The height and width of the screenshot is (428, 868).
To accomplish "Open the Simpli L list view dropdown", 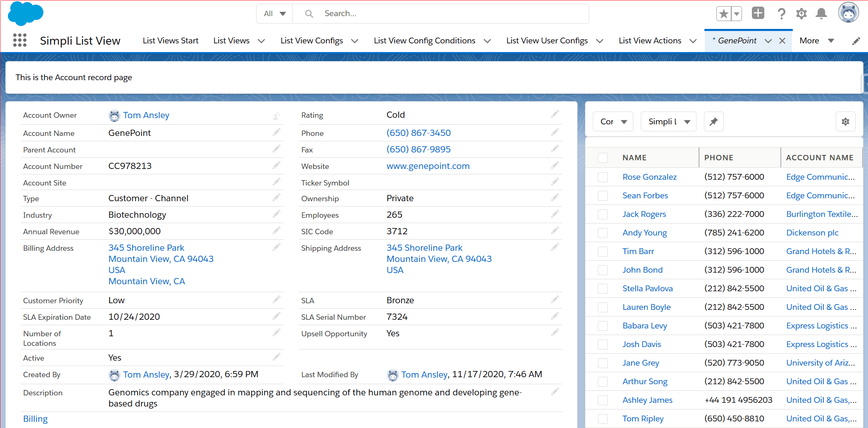I will [668, 121].
